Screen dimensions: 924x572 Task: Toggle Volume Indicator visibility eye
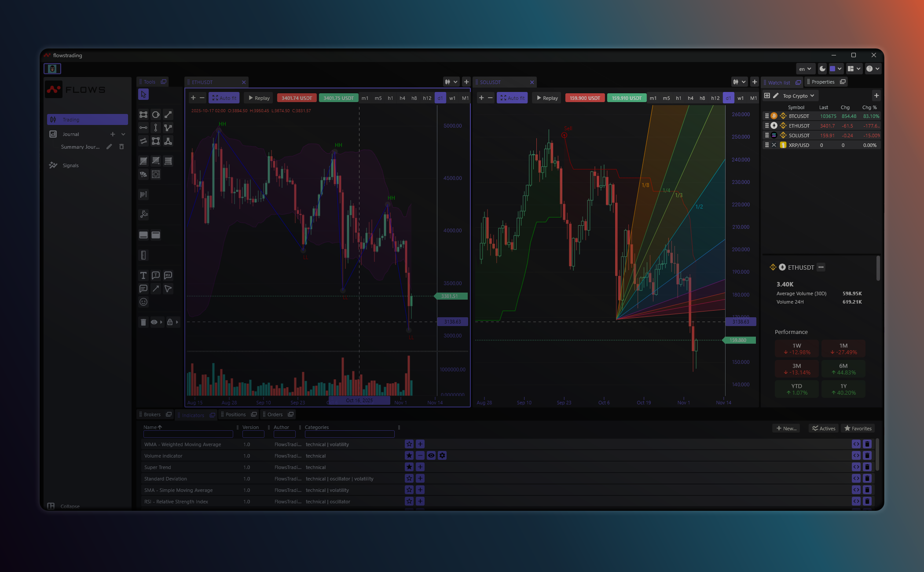pyautogui.click(x=431, y=456)
